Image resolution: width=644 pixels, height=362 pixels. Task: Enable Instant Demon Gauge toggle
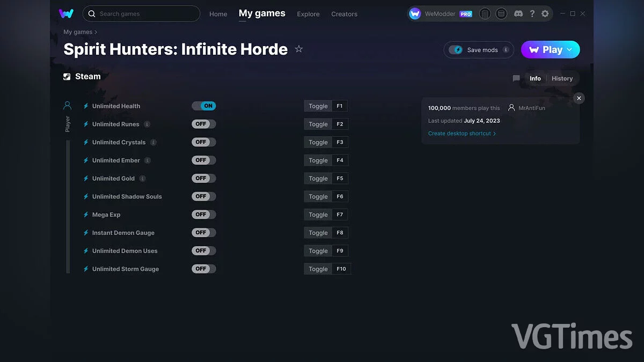(204, 232)
